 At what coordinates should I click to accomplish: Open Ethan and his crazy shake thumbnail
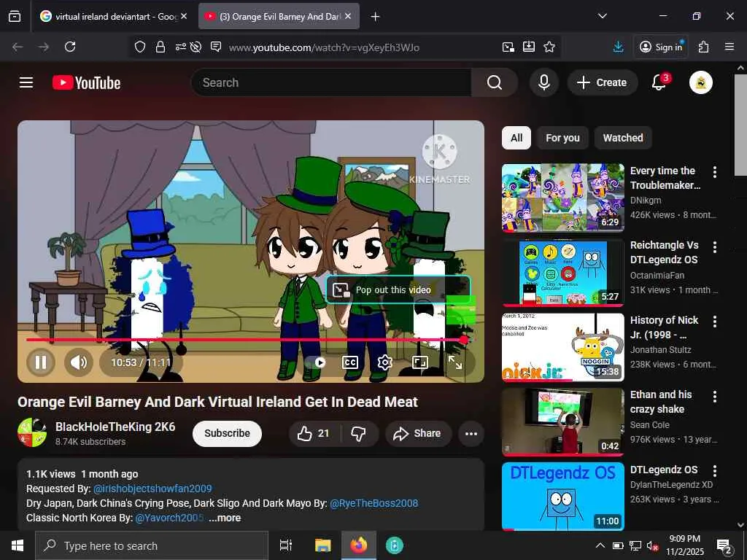(563, 422)
